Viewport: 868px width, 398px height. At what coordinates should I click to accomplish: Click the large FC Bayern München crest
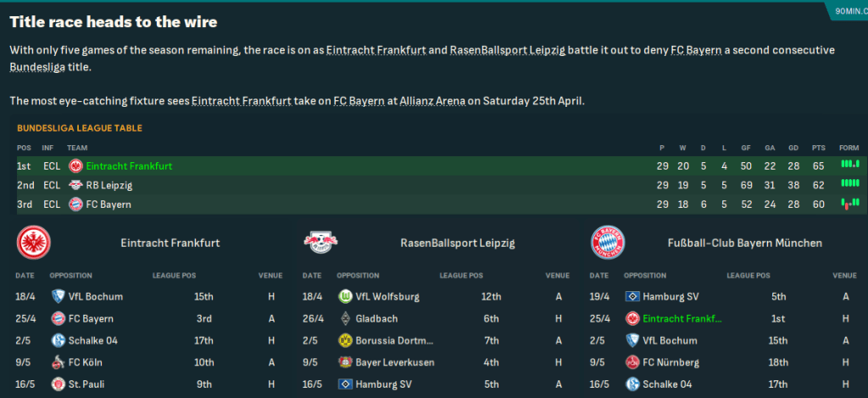[607, 243]
